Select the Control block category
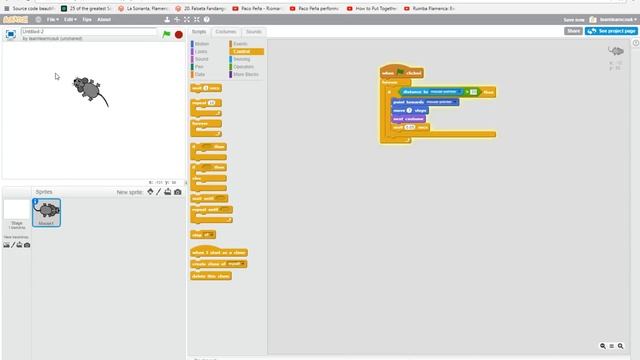Screen dimensions: 640x360 pyautogui.click(x=247, y=51)
